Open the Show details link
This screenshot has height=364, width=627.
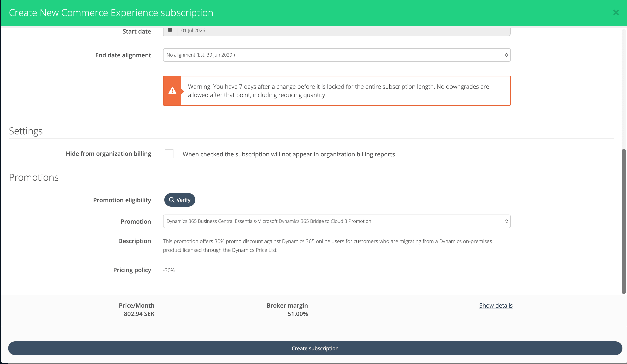click(x=496, y=305)
